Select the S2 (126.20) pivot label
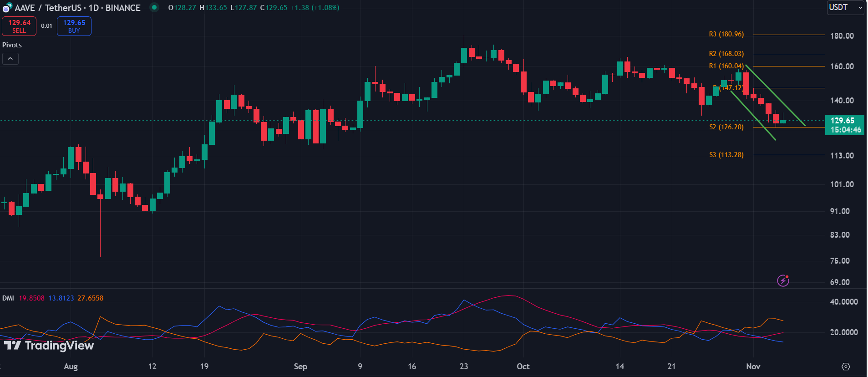Screen dimensions: 868x377 pyautogui.click(x=726, y=127)
